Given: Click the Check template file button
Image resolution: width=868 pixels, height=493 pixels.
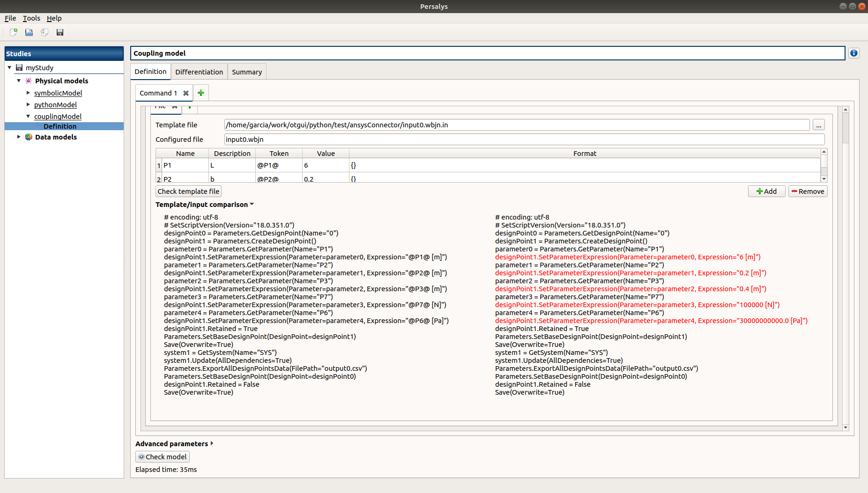Looking at the screenshot, I should pos(188,191).
